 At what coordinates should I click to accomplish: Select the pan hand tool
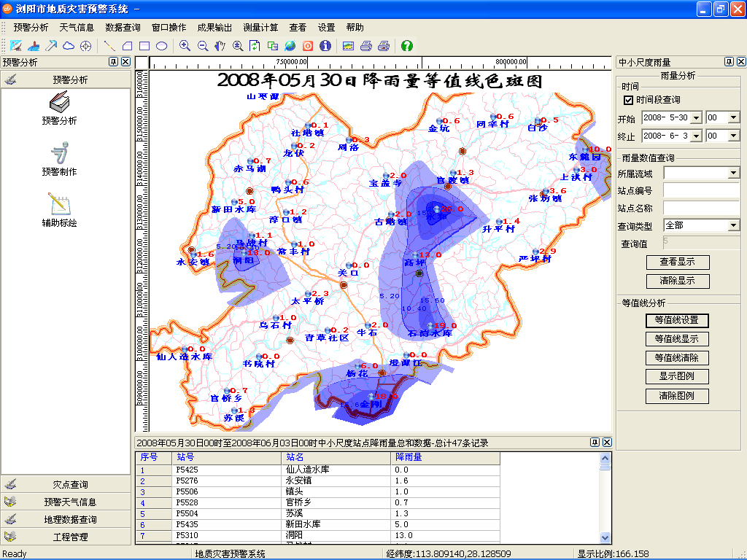click(x=220, y=46)
